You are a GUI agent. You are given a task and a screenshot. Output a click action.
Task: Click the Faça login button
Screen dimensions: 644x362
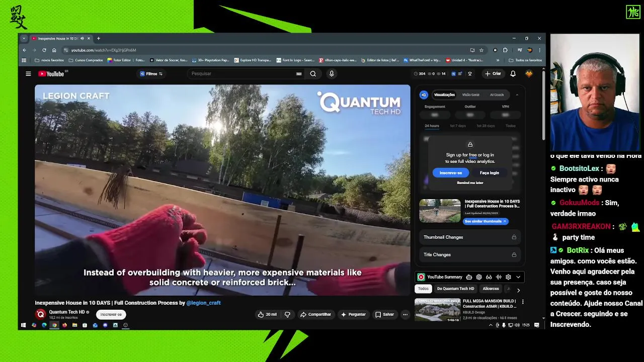(490, 172)
